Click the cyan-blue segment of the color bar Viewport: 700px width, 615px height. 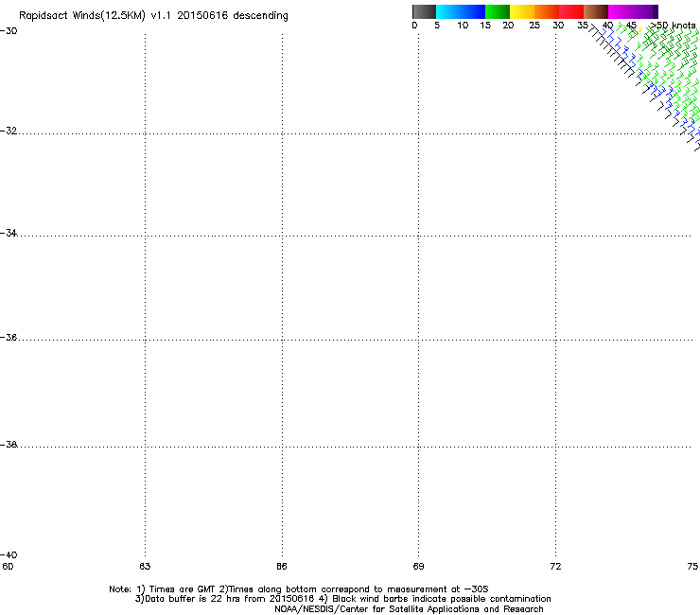click(x=461, y=11)
